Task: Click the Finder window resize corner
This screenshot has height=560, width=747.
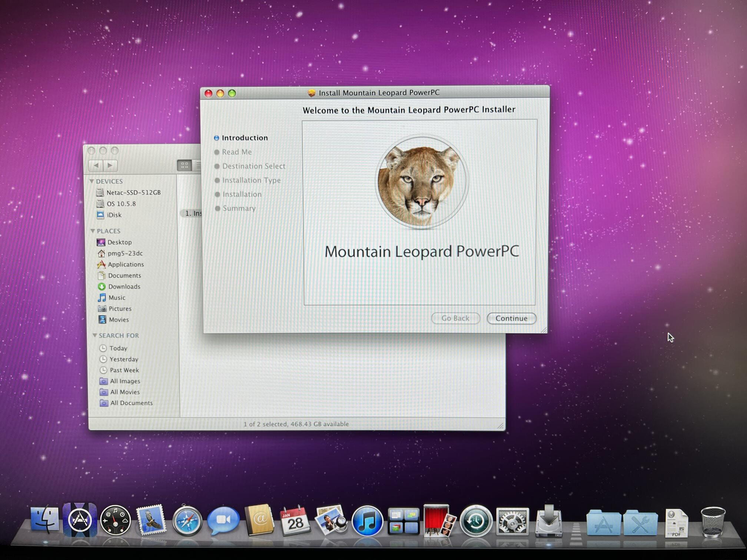Action: tap(501, 426)
